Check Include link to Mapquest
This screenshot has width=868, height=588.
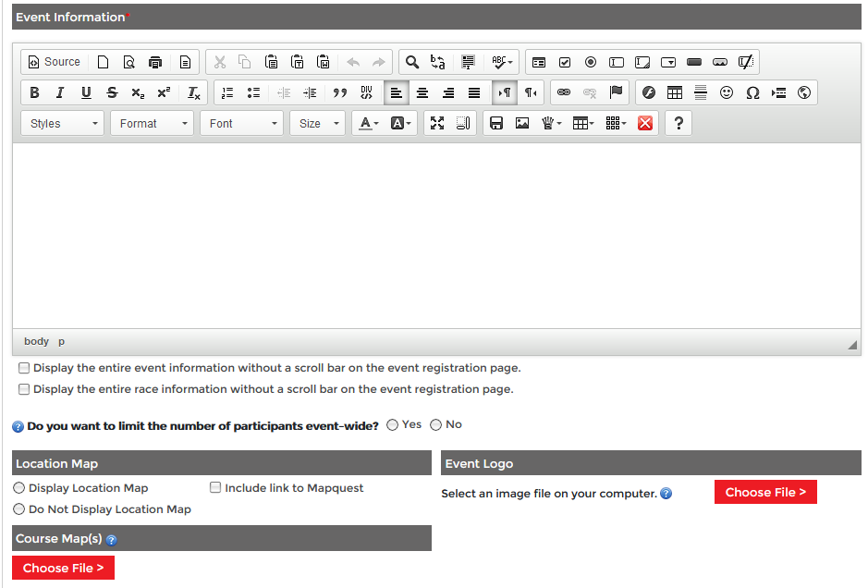point(215,488)
